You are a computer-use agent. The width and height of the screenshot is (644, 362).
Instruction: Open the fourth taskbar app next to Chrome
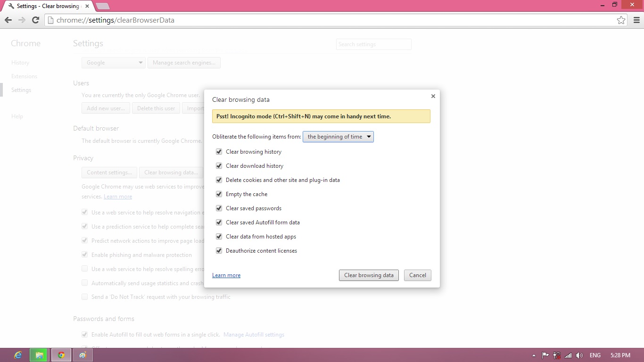pos(83,355)
